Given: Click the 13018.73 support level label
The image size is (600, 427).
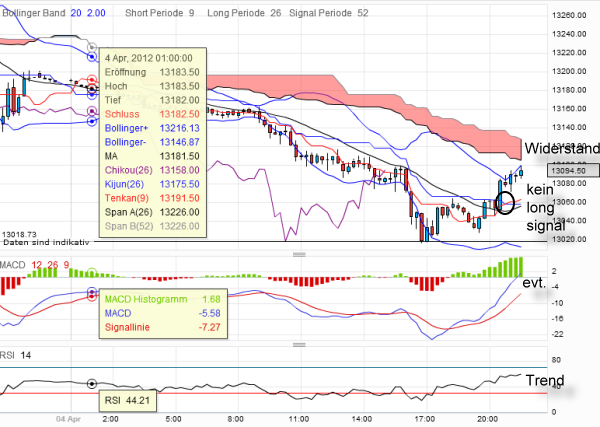Looking at the screenshot, I should [19, 235].
